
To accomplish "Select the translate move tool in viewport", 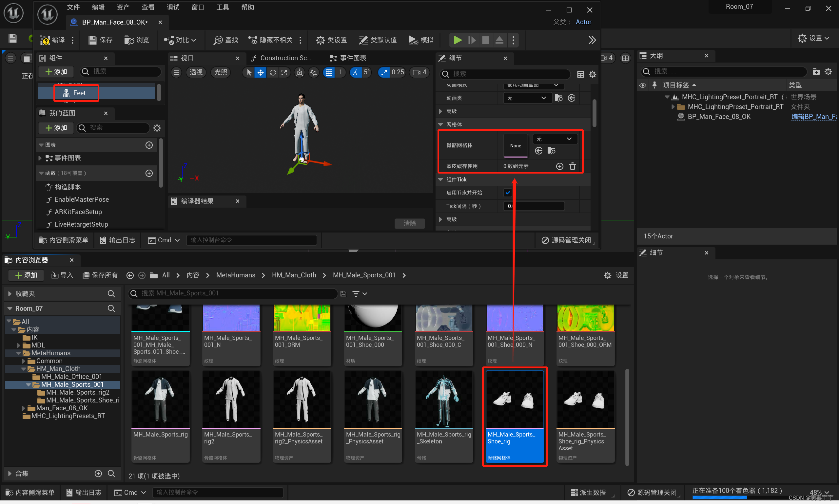I will coord(260,72).
